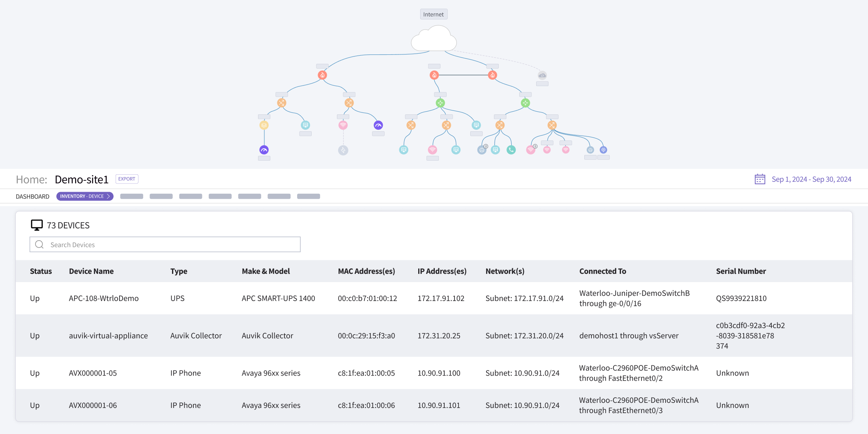This screenshot has width=868, height=434.
Task: Select the yellow stacked-layers node
Action: coord(264,125)
